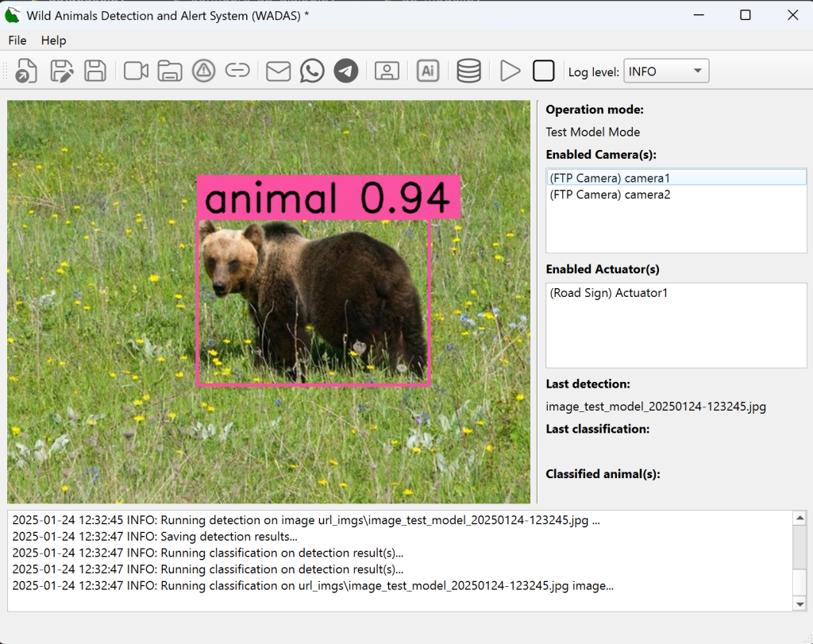Image resolution: width=813 pixels, height=644 pixels.
Task: Click the save configuration floppy icon
Action: (x=95, y=71)
